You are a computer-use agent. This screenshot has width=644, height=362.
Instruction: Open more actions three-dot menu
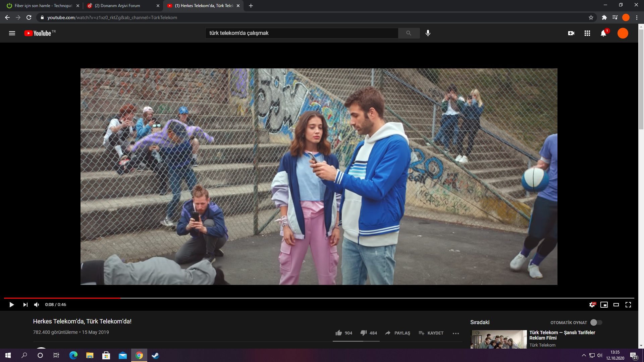(456, 333)
